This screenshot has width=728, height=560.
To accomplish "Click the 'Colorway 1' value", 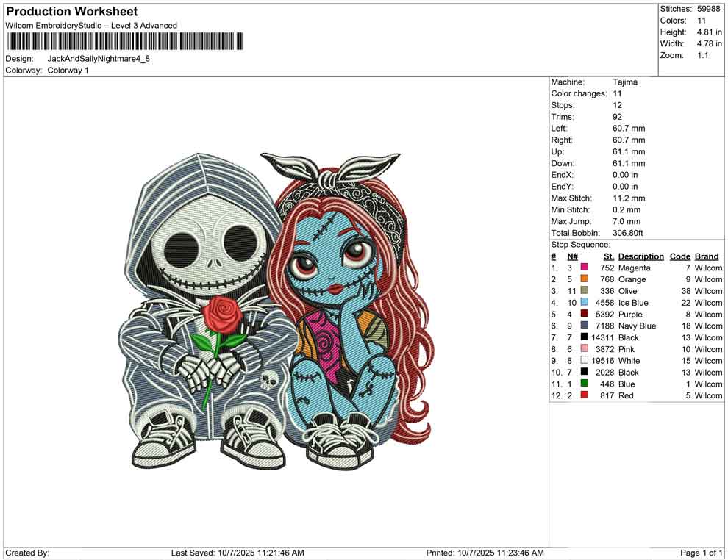I will click(x=68, y=71).
